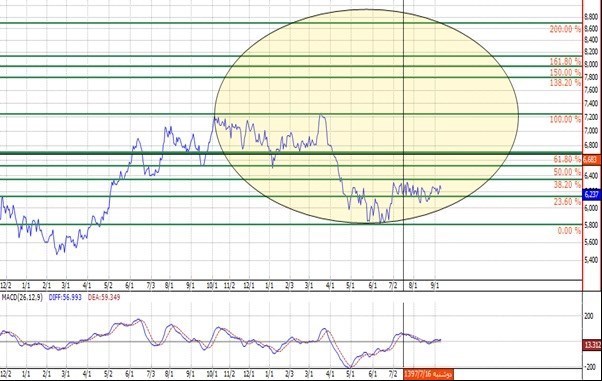The height and width of the screenshot is (381, 602).
Task: Select the DIFF:56.993 indicator value
Action: click(65, 297)
